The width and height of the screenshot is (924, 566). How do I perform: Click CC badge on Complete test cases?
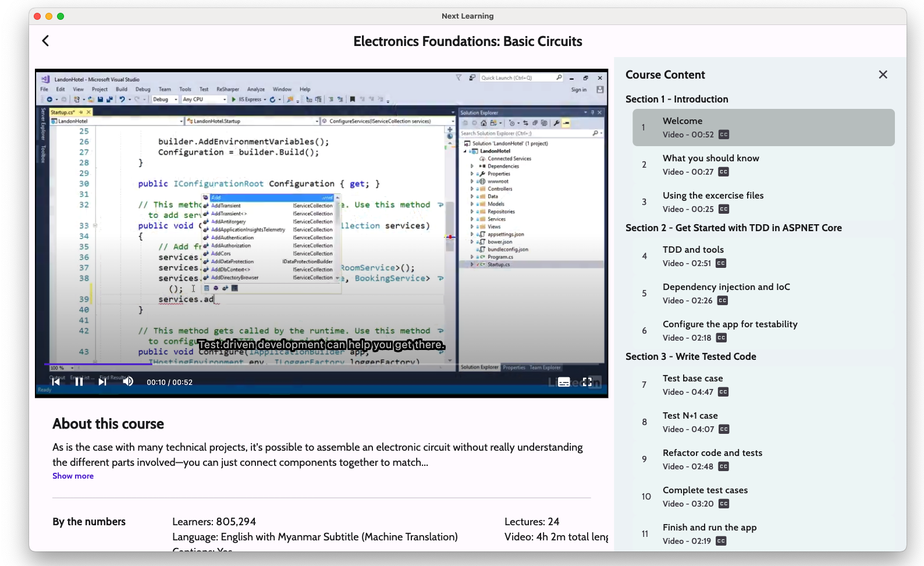[x=723, y=504]
